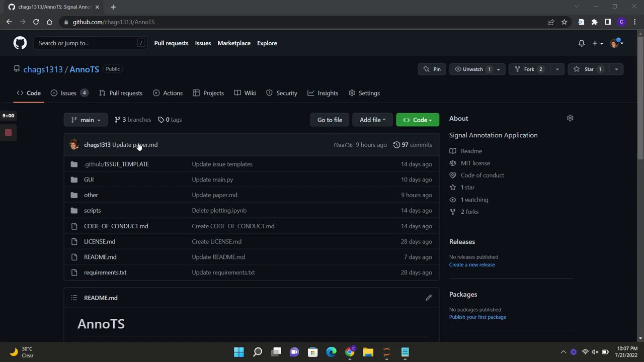Image resolution: width=644 pixels, height=362 pixels.
Task: View the 3 branches link
Action: point(133,120)
